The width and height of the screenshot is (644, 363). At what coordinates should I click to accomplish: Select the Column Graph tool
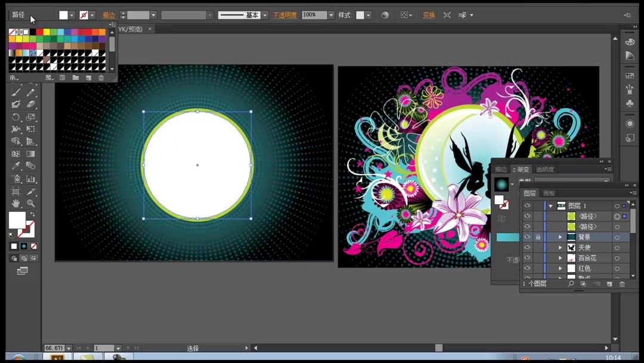30,179
